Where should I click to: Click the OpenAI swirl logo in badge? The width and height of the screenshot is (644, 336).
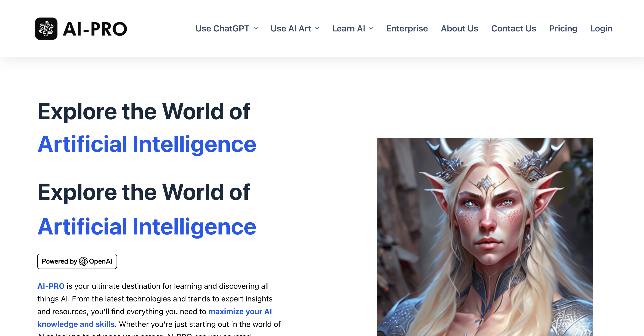click(x=83, y=261)
